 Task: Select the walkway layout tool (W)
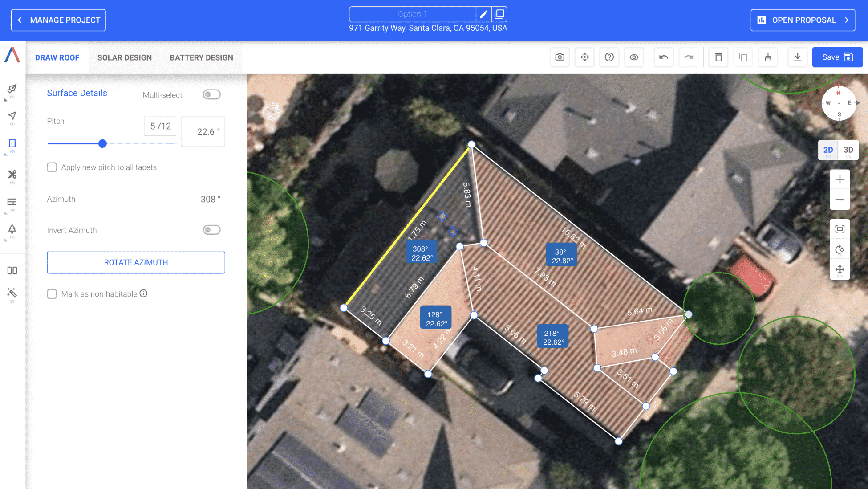pyautogui.click(x=12, y=202)
